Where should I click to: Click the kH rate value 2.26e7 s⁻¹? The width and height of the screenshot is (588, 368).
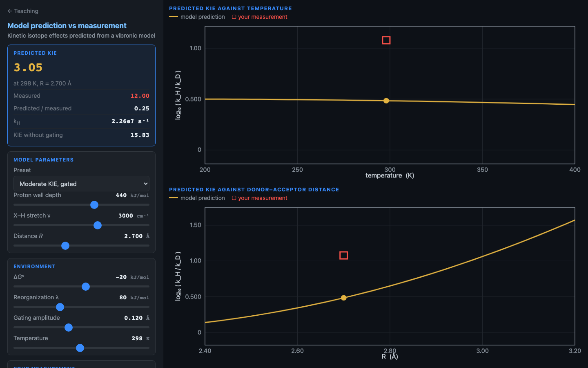click(130, 121)
